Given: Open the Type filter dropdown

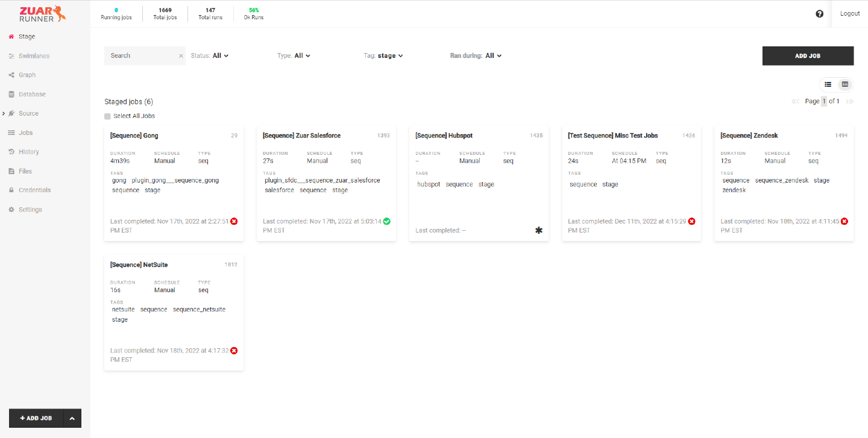Looking at the screenshot, I should tap(301, 55).
